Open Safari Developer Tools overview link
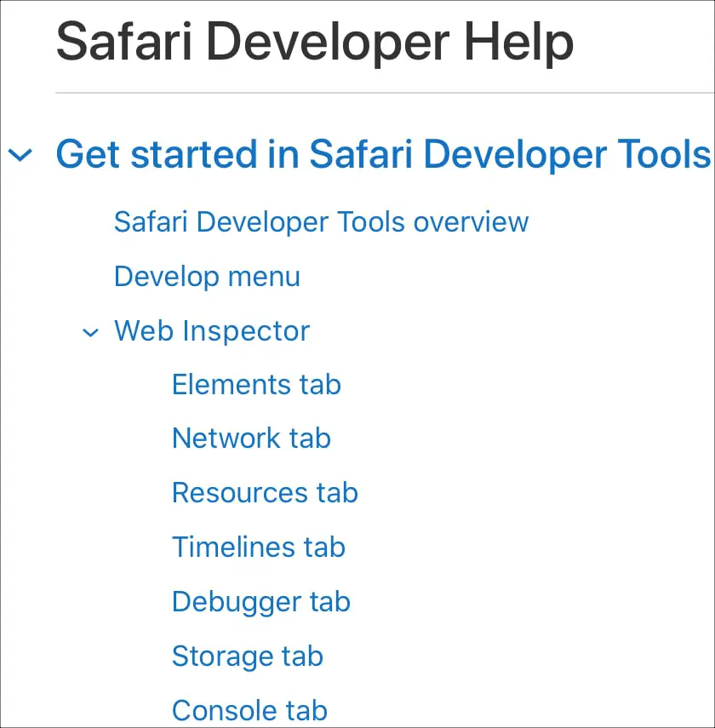715x728 pixels. coord(321,222)
